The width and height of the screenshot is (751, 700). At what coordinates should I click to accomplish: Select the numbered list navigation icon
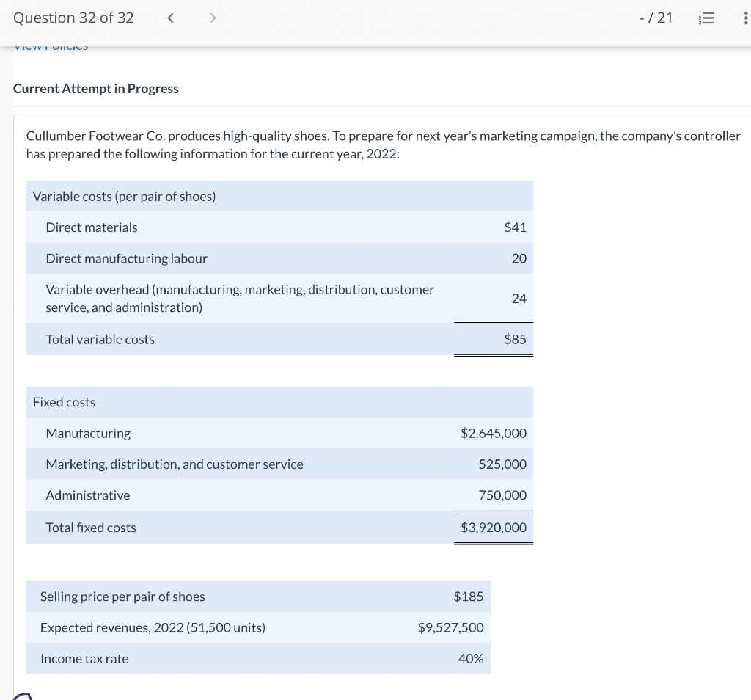(706, 18)
